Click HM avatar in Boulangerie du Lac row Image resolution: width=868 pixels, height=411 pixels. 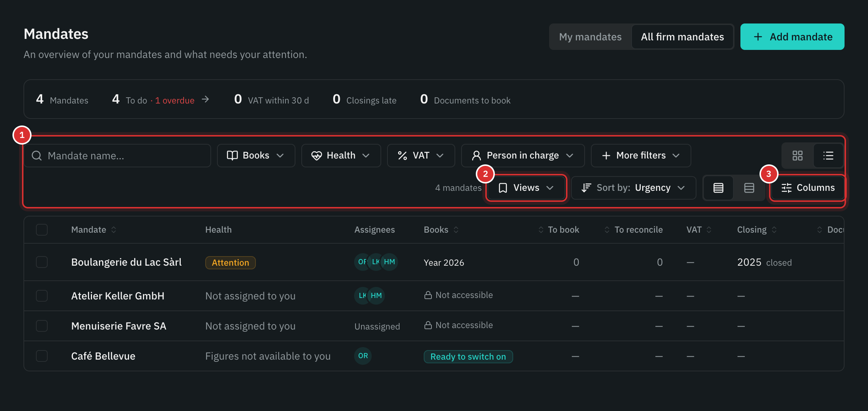(389, 262)
